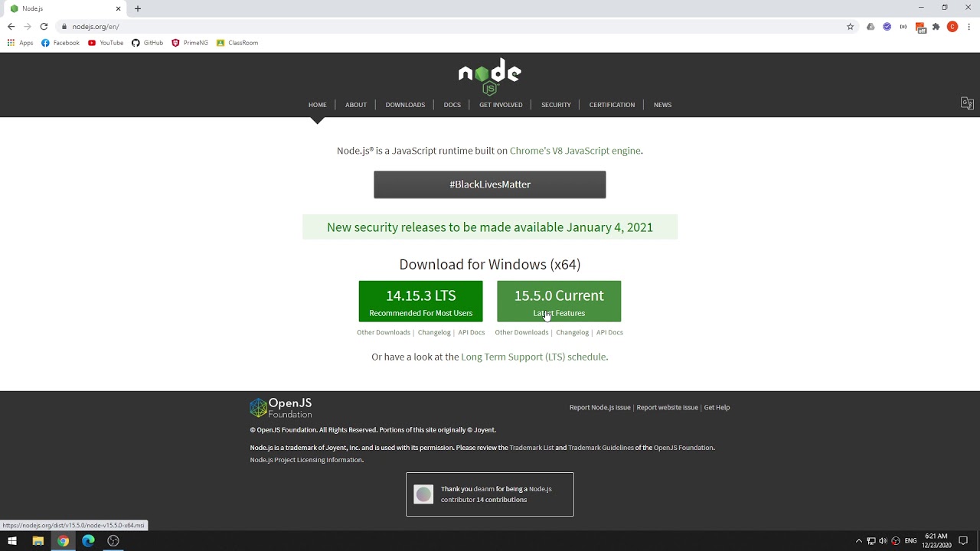Open the security releases January 4, 2021 notice
Image resolution: width=980 pixels, height=551 pixels.
[490, 227]
